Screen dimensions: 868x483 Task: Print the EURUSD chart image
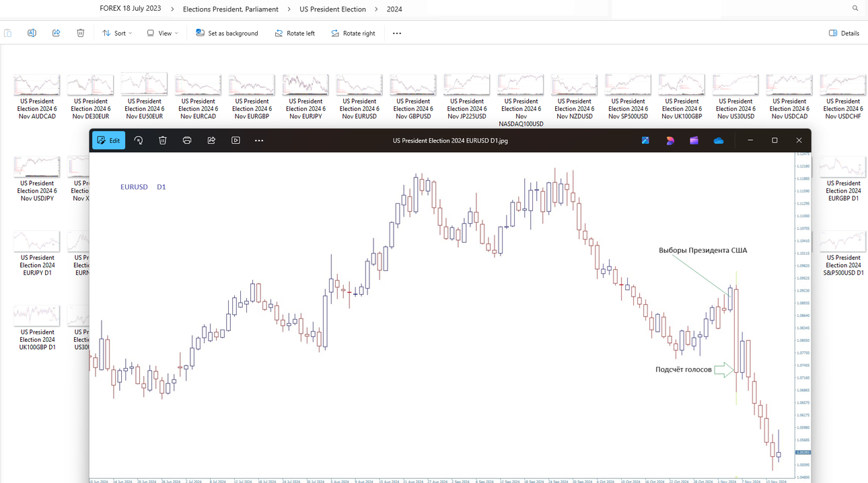click(x=187, y=141)
